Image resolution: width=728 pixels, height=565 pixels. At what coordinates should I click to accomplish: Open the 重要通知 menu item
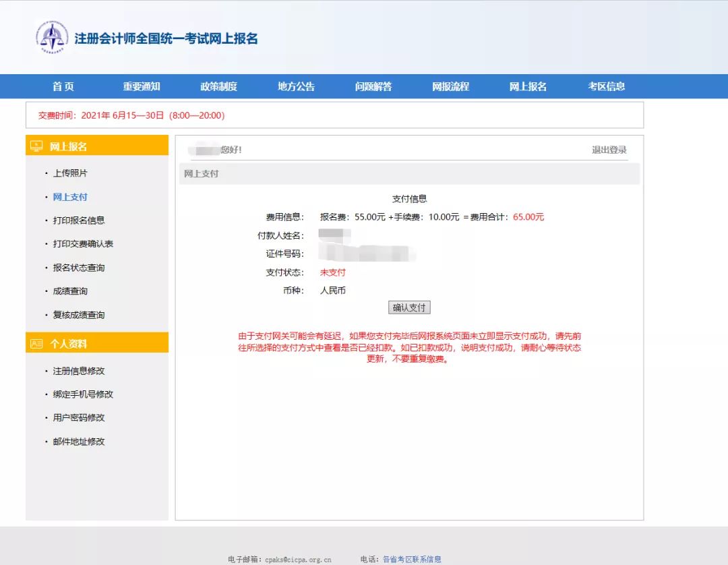click(x=140, y=86)
